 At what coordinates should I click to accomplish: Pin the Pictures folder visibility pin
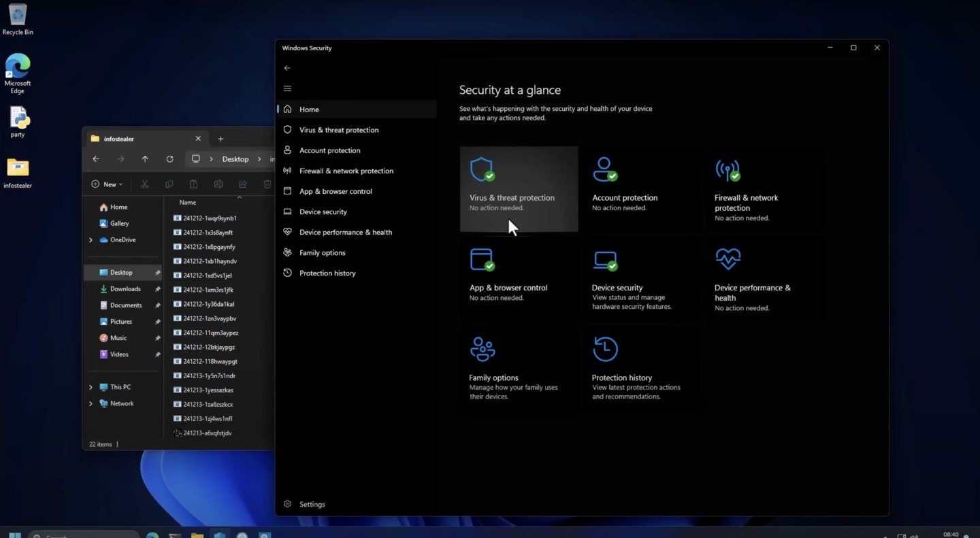(157, 321)
